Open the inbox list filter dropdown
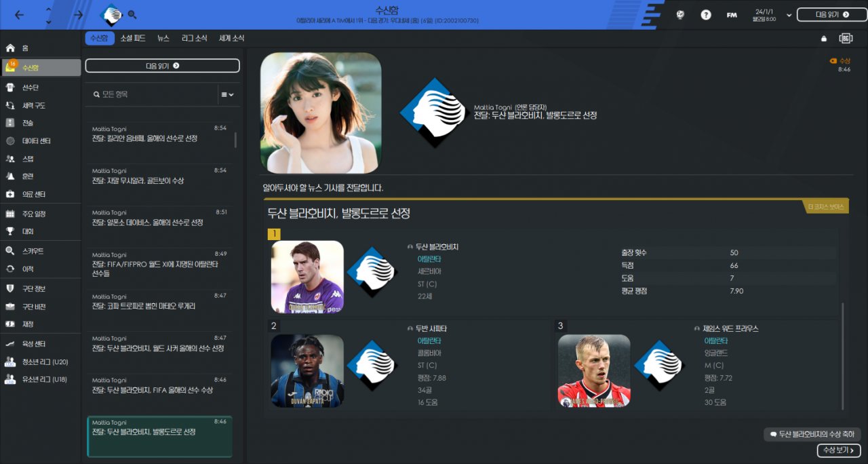The height and width of the screenshot is (464, 868). (227, 95)
